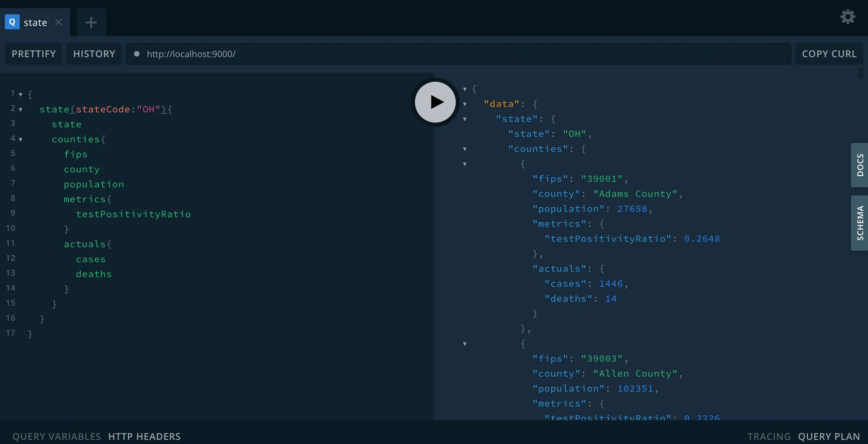868x444 pixels.
Task: Collapse the "data" object in the response
Action: point(465,104)
